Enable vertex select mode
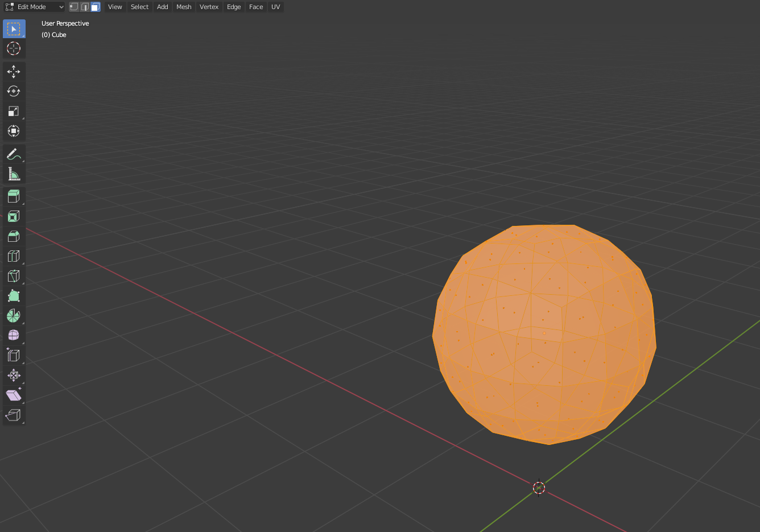This screenshot has height=532, width=760. (x=74, y=7)
